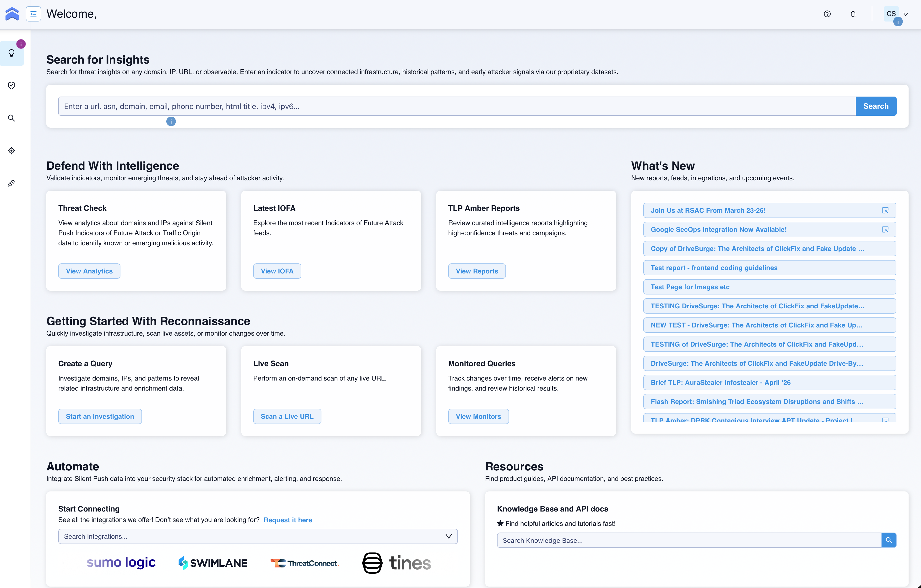921x588 pixels.
Task: Open the notifications bell icon
Action: click(x=853, y=14)
